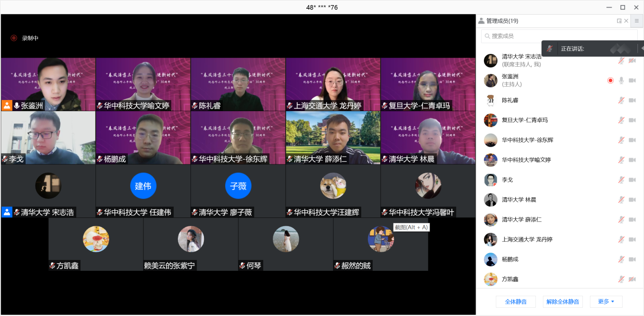Pop out the member panel window

(x=619, y=21)
